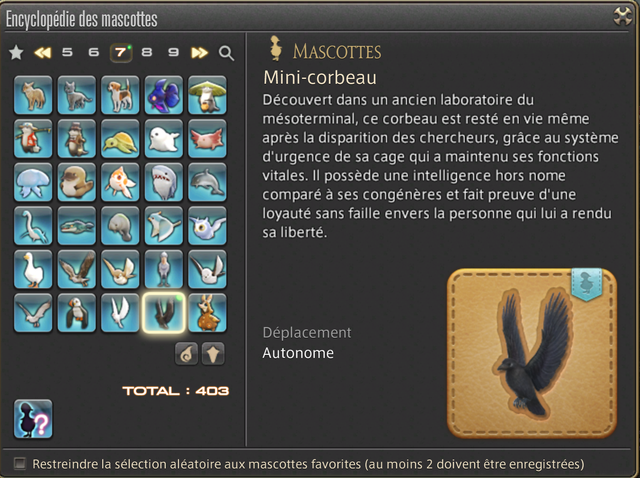Select the beagle dog minion icon
640x478 pixels.
click(x=120, y=95)
